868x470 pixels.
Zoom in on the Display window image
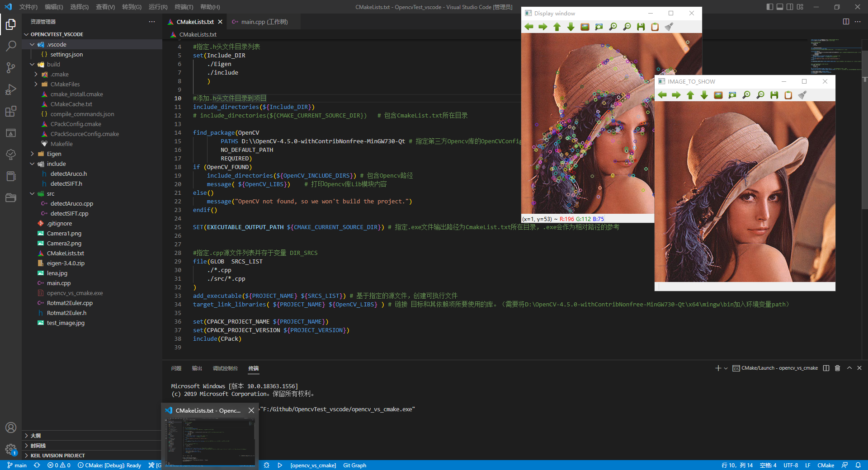(x=613, y=27)
